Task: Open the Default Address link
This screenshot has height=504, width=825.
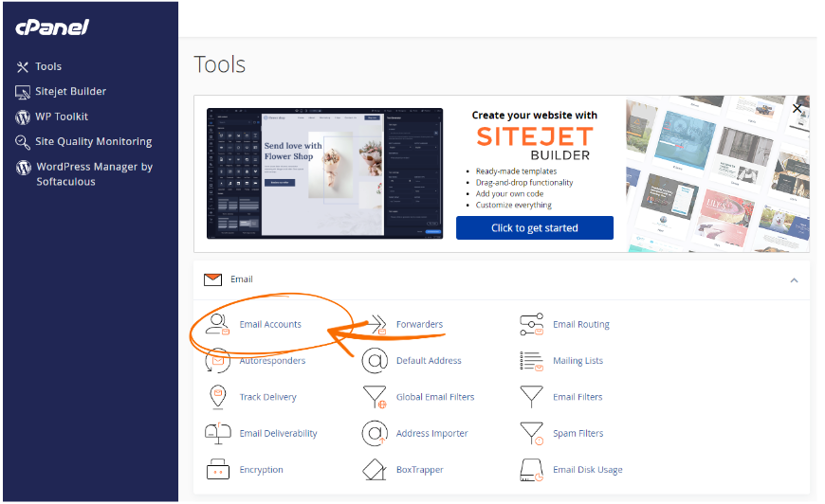Action: (x=429, y=361)
